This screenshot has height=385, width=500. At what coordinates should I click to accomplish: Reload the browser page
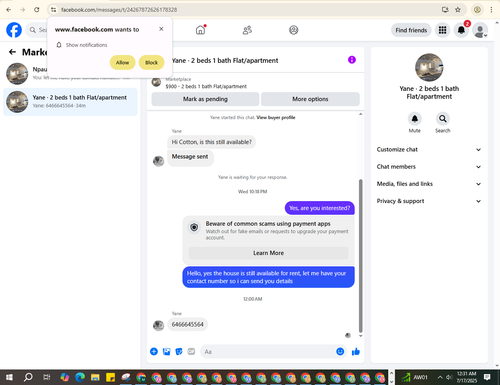pos(37,10)
